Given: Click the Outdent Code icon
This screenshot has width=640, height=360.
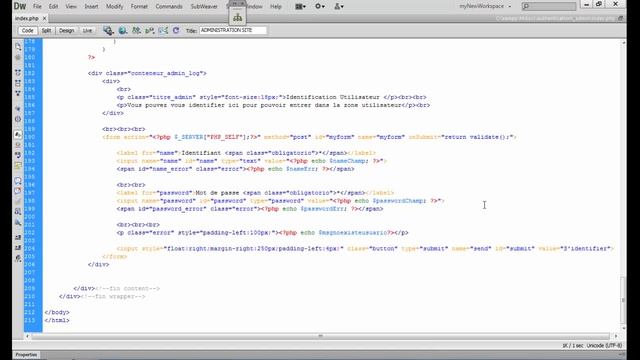Looking at the screenshot, I should pyautogui.click(x=18, y=248).
